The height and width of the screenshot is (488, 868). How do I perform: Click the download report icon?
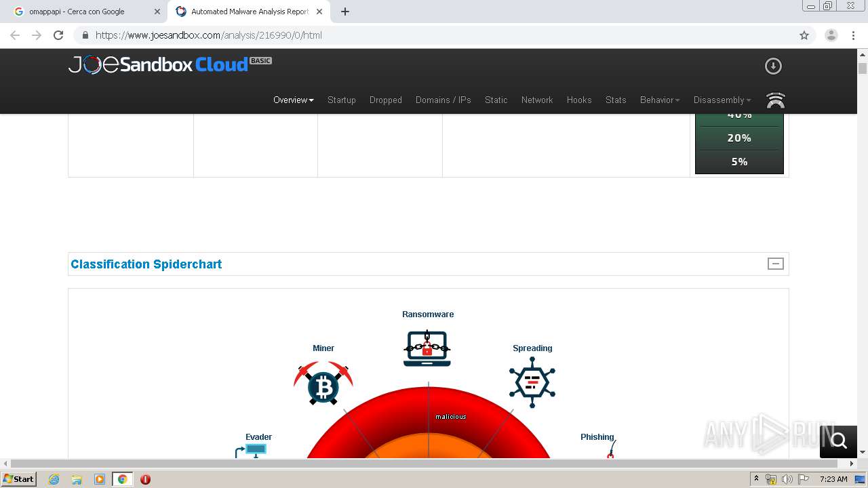click(x=773, y=66)
